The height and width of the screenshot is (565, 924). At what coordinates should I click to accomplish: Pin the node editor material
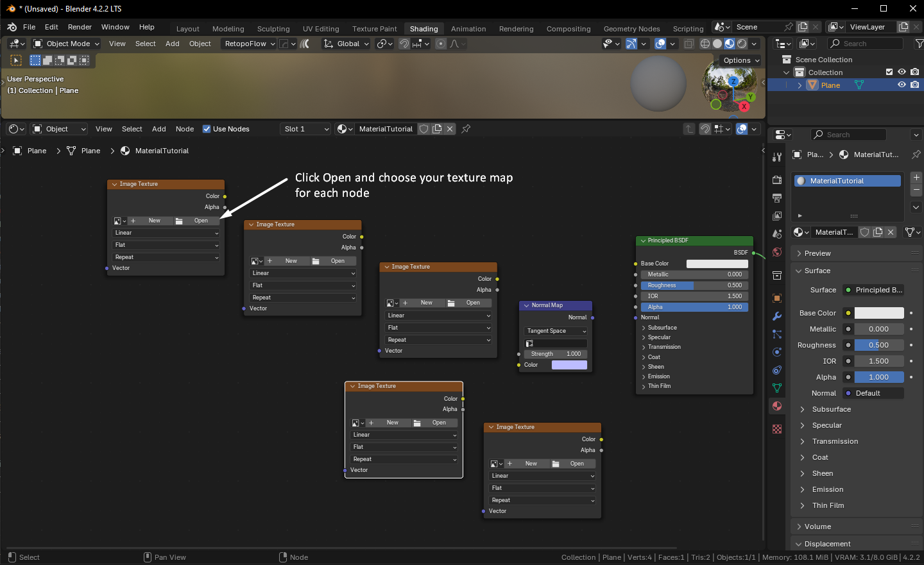coord(466,129)
